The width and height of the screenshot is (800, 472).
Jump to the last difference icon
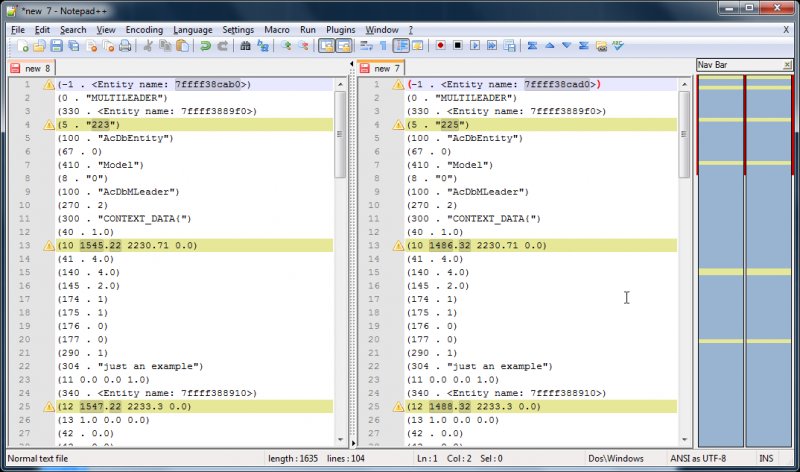coord(584,45)
